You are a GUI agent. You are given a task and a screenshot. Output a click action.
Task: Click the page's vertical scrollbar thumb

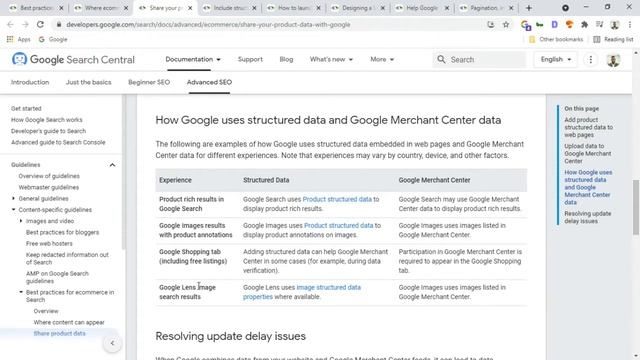tap(636, 207)
